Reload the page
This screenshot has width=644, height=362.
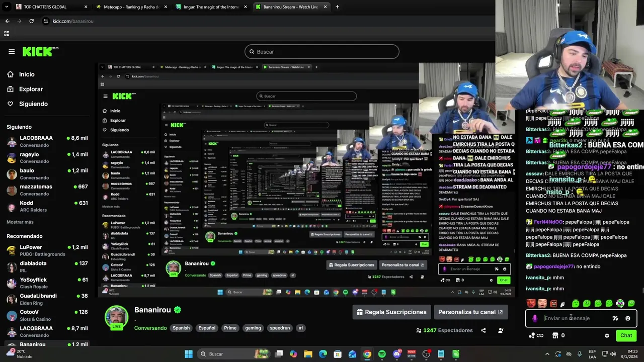coord(31,21)
